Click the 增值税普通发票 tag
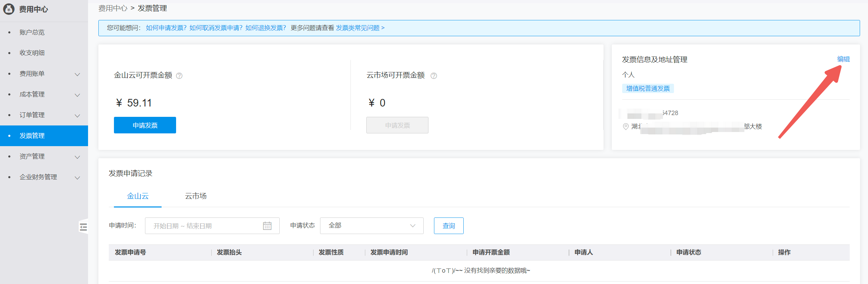Image resolution: width=868 pixels, height=284 pixels. 648,89
